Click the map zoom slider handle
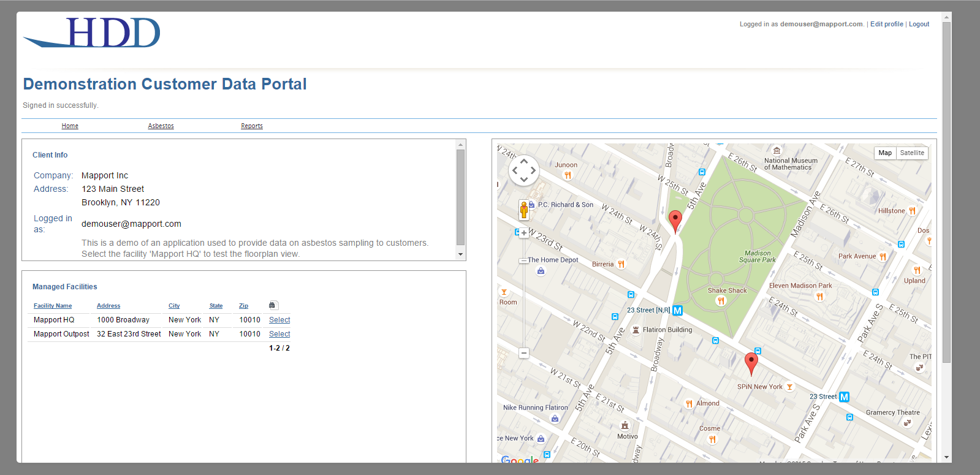The height and width of the screenshot is (475, 980). (523, 260)
